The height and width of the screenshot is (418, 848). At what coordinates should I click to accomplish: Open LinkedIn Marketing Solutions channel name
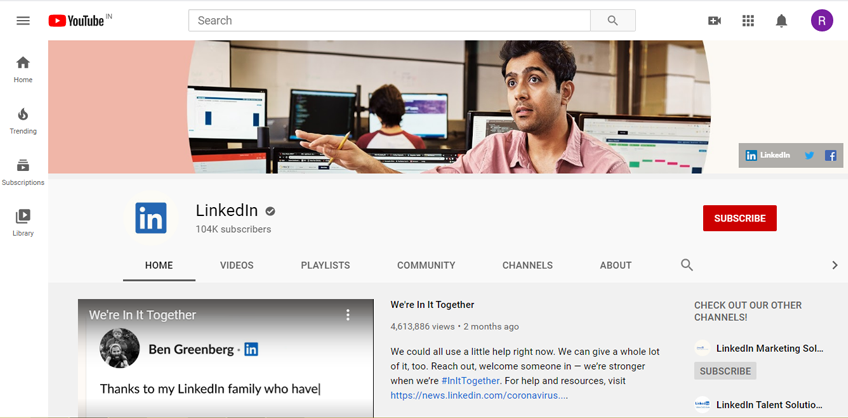(x=770, y=349)
